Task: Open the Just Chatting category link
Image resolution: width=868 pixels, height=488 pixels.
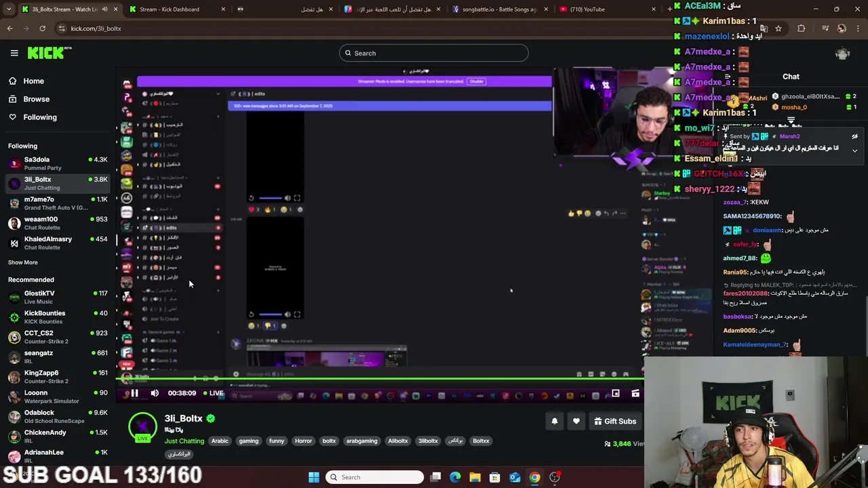Action: [184, 441]
